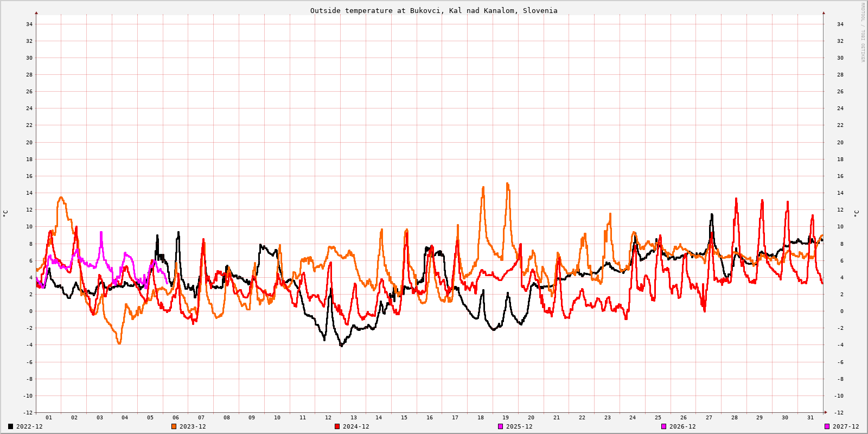Select the 2026-12 legend color square
The height and width of the screenshot is (434, 868).
(x=664, y=426)
